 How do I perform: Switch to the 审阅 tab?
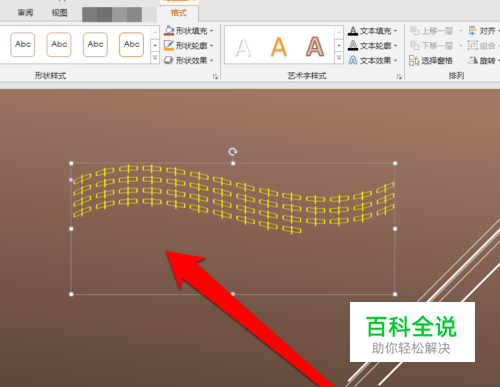tap(26, 13)
